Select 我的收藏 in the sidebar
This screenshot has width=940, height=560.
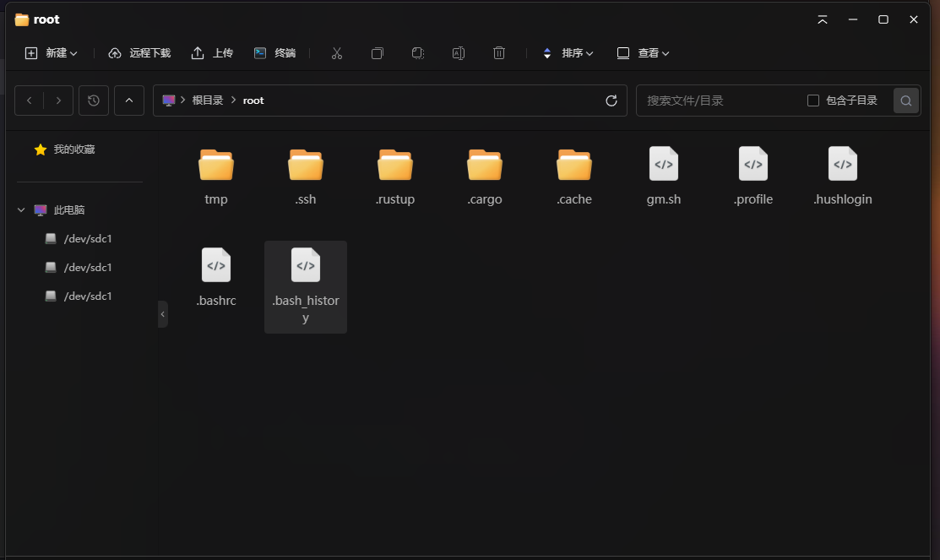pyautogui.click(x=73, y=150)
